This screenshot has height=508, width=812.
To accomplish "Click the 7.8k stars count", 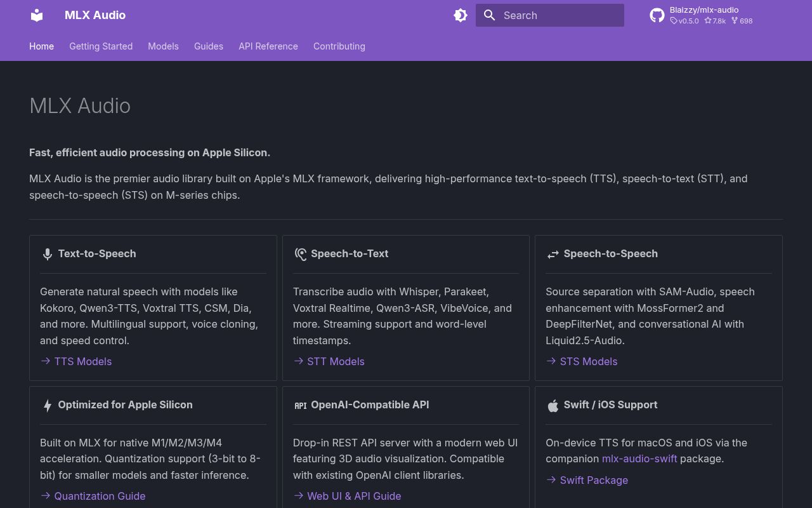I will point(715,21).
